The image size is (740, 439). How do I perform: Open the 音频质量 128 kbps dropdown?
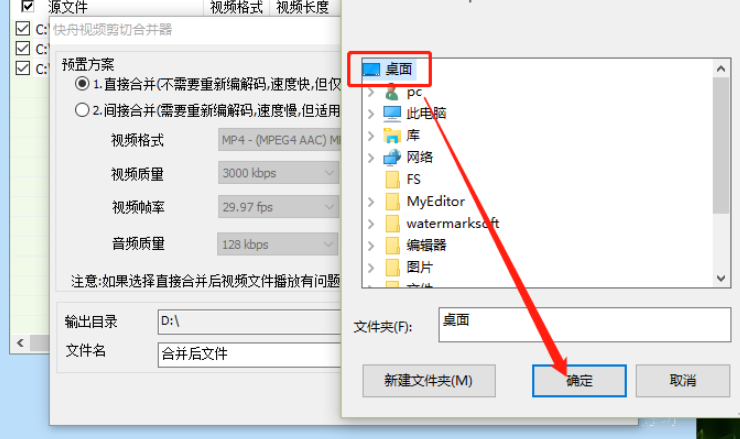(x=278, y=244)
